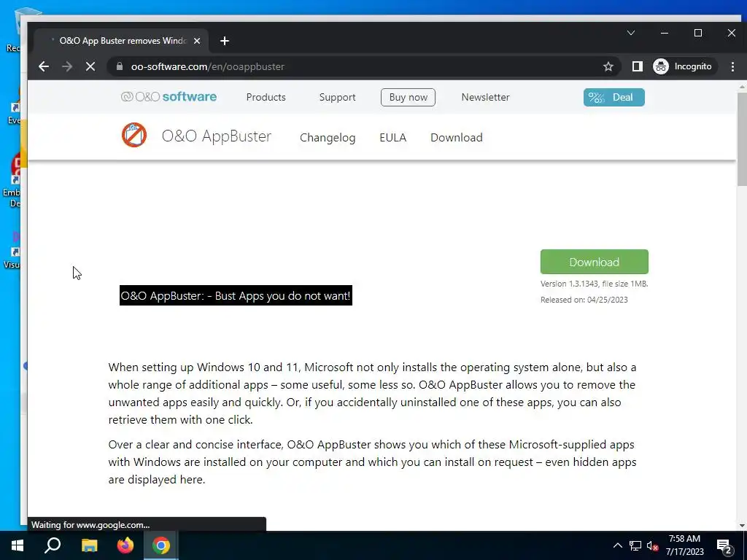Viewport: 747px width, 560px height.
Task: Click the forward navigation arrow
Action: (x=67, y=66)
